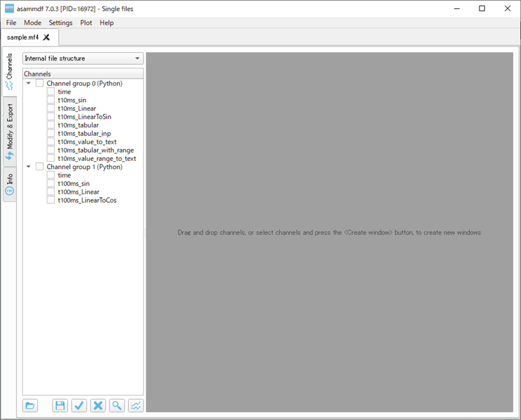Image resolution: width=521 pixels, height=420 pixels.
Task: Click the floppy disk save icon
Action: point(60,406)
